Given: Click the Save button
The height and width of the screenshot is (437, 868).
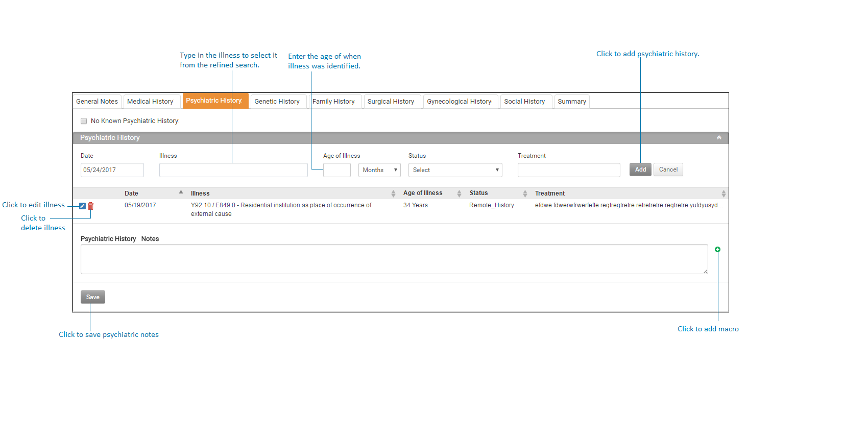Looking at the screenshot, I should click(x=93, y=297).
